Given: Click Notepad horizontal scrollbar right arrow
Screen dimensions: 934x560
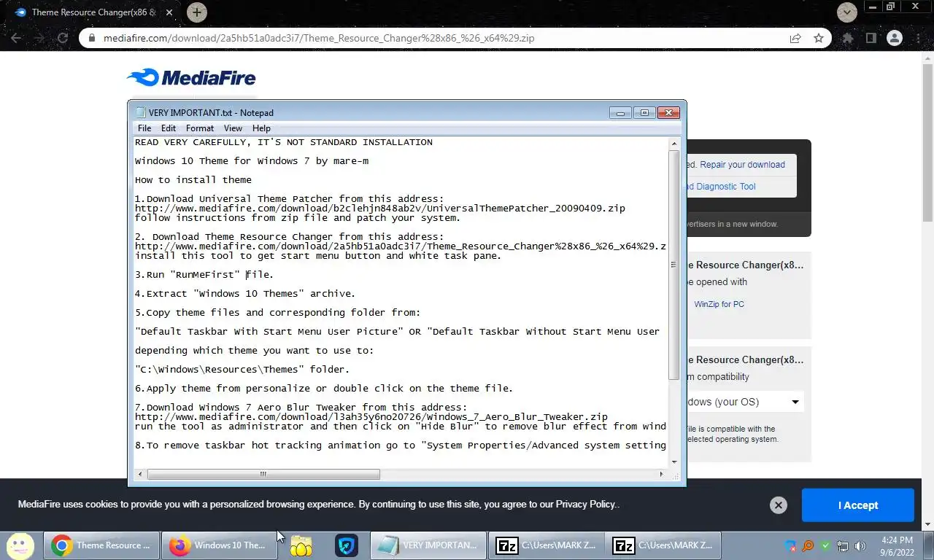Looking at the screenshot, I should pos(661,474).
